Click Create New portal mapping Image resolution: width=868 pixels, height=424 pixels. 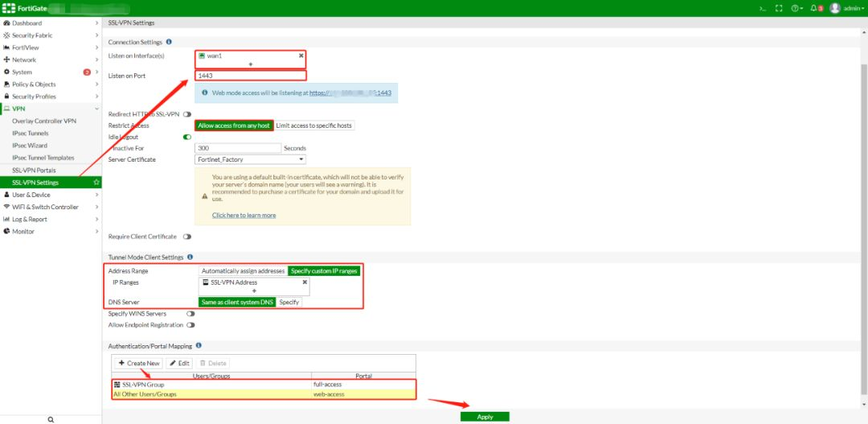tap(139, 364)
